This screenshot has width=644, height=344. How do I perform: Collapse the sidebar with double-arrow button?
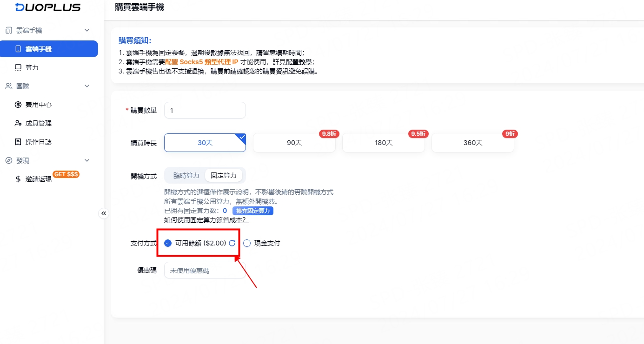click(x=104, y=213)
